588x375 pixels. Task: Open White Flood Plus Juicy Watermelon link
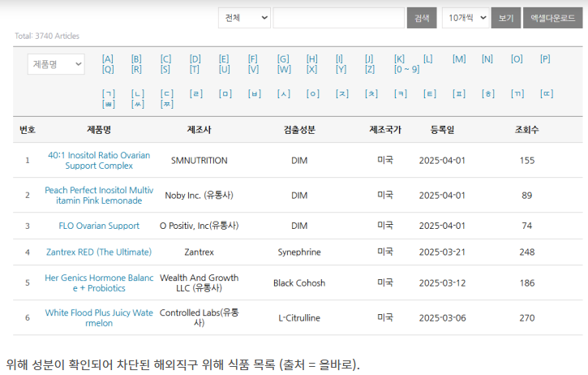[x=99, y=317]
